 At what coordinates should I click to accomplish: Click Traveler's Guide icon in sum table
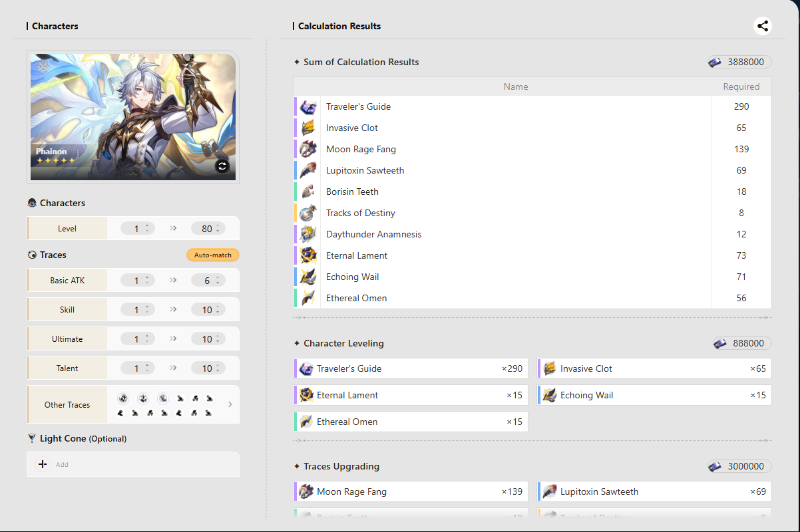tap(308, 106)
